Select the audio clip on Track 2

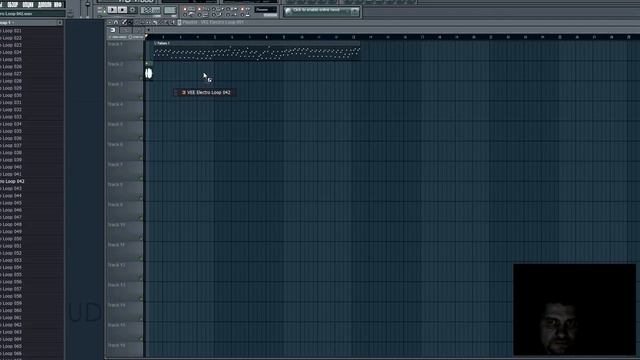149,71
